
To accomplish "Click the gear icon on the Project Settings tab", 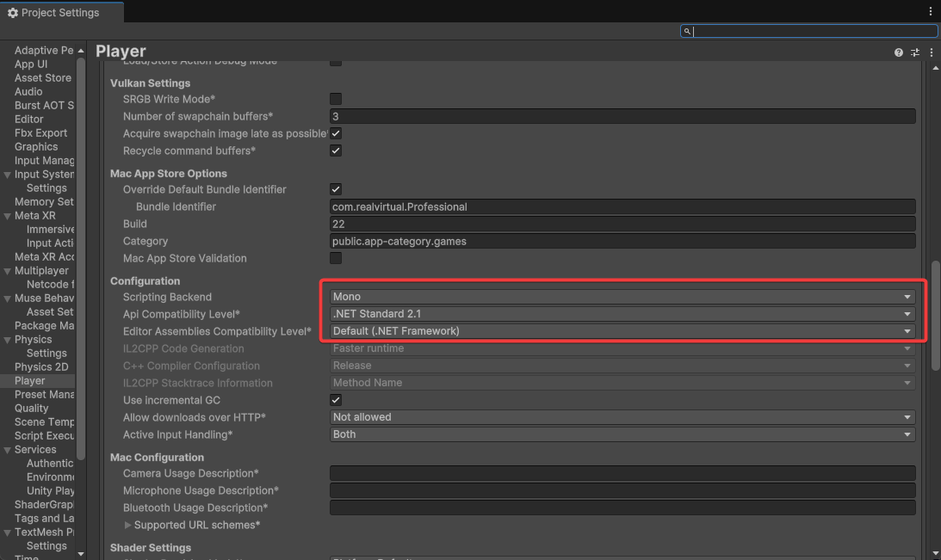I will pos(13,13).
